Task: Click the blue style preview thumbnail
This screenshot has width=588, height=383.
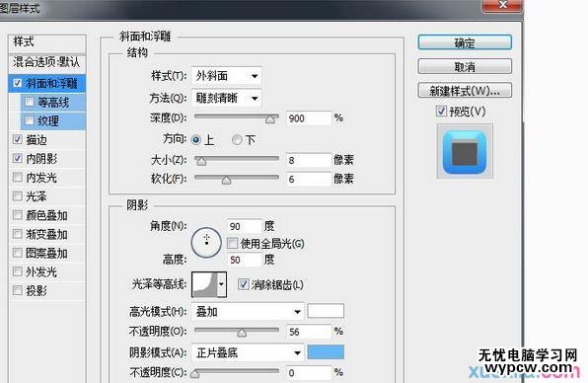Action: pos(465,152)
